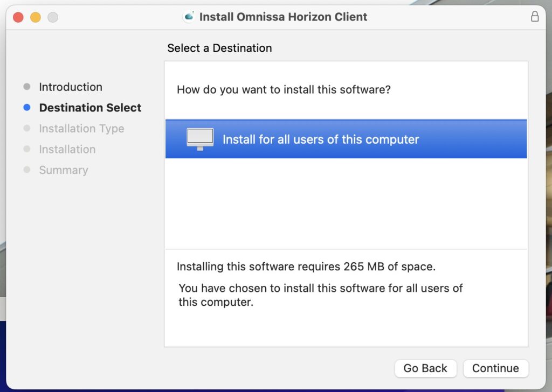Click the lock icon in the title bar
Image resolution: width=552 pixels, height=392 pixels.
point(534,17)
